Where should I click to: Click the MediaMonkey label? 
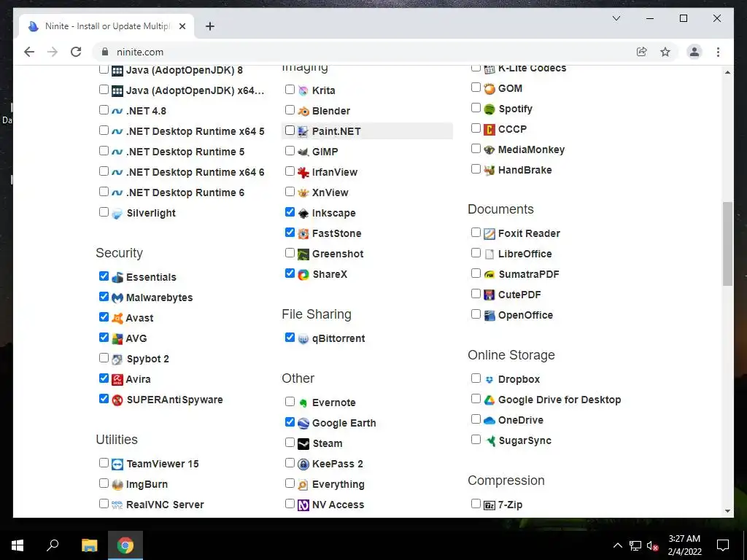531,149
